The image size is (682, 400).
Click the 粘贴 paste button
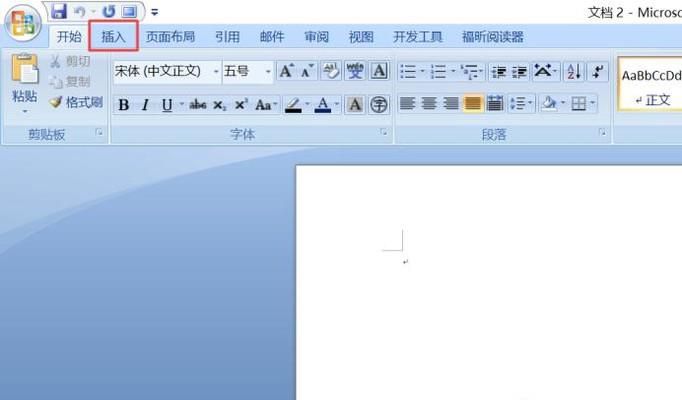pyautogui.click(x=24, y=77)
